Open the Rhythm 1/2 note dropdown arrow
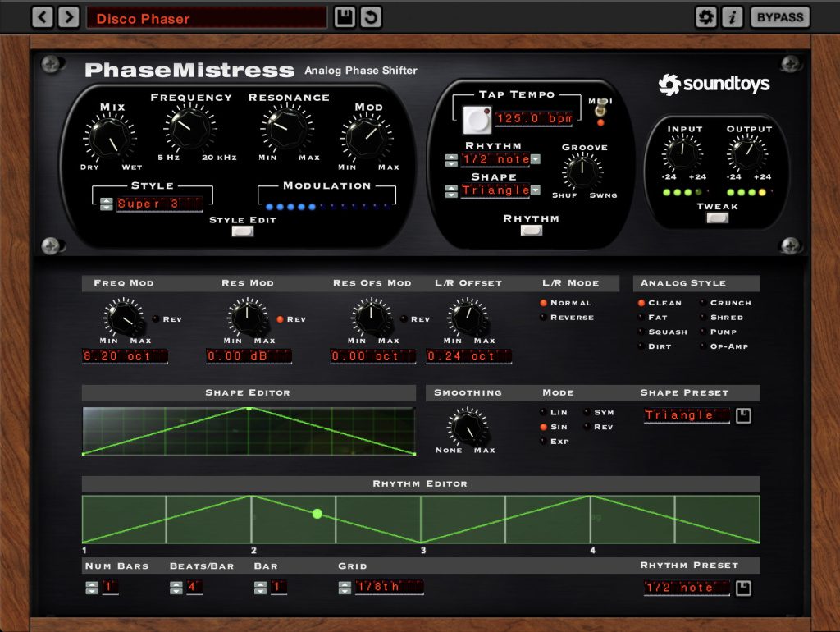The height and width of the screenshot is (632, 840). coord(536,159)
